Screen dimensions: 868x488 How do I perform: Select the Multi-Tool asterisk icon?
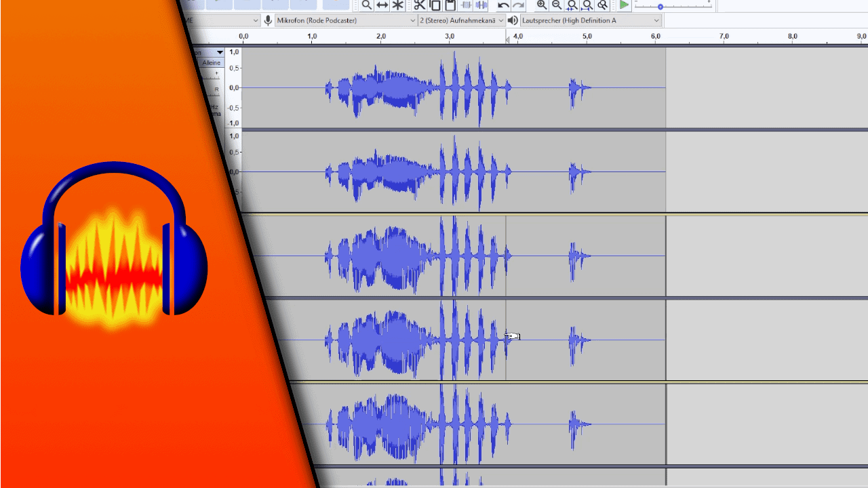(x=398, y=5)
